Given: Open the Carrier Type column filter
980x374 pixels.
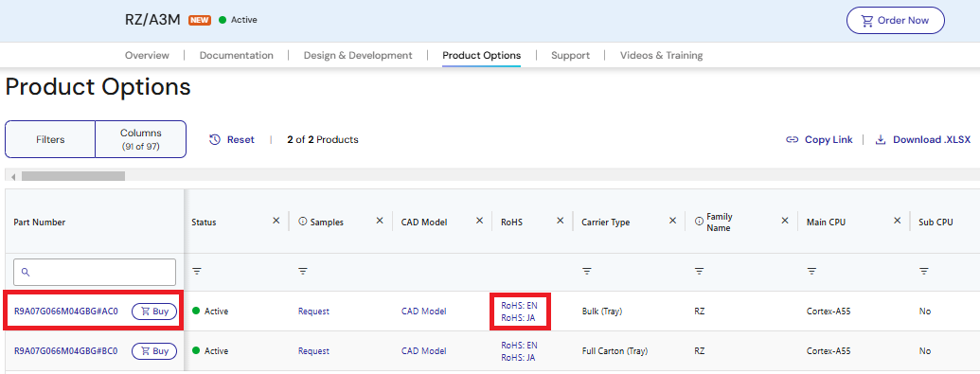Looking at the screenshot, I should coord(587,272).
